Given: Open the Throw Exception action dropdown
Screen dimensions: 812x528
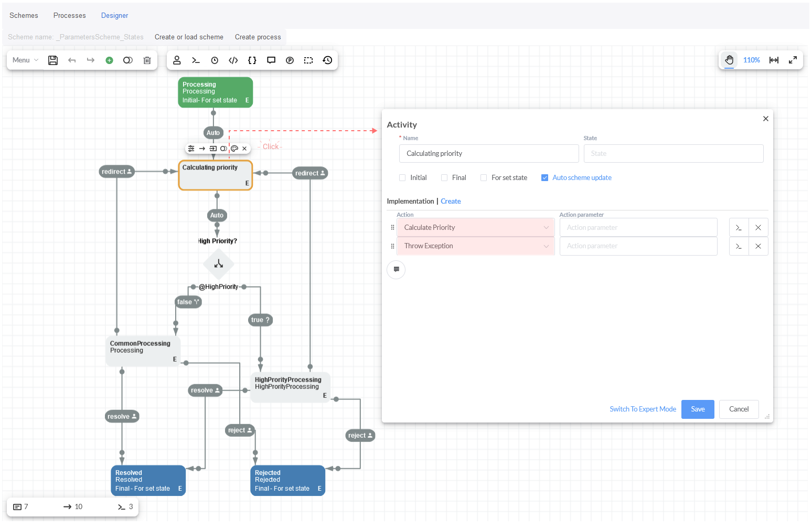Looking at the screenshot, I should point(476,246).
